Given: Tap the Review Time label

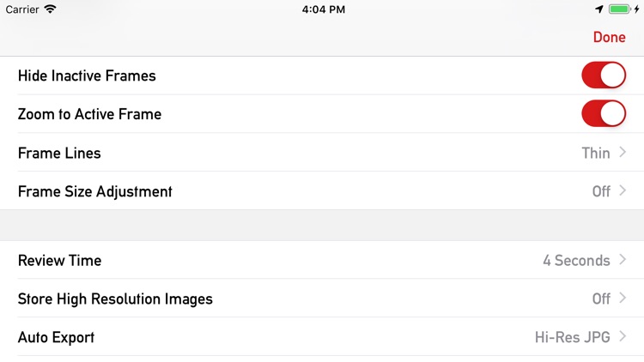Looking at the screenshot, I should [x=59, y=261].
